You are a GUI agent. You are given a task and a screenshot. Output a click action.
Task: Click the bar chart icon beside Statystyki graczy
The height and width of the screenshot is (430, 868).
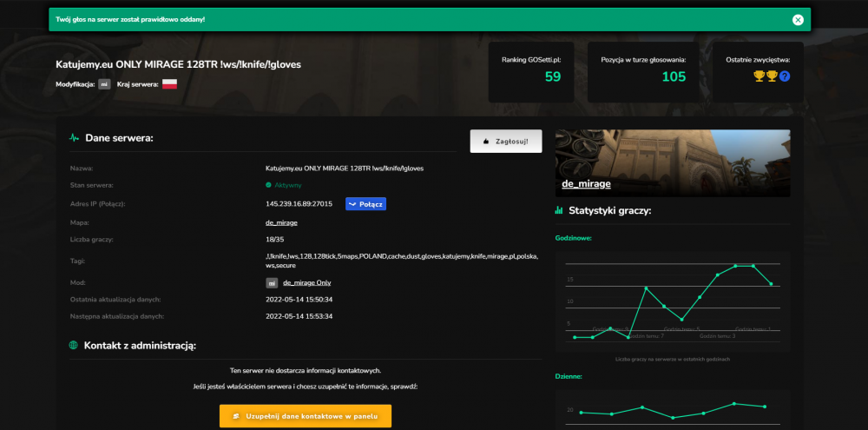559,210
